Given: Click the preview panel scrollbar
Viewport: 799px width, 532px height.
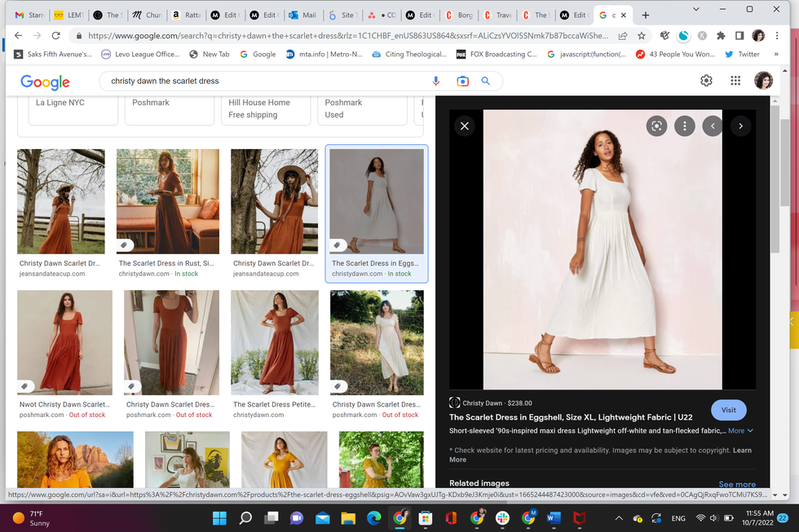Looking at the screenshot, I should tap(775, 178).
